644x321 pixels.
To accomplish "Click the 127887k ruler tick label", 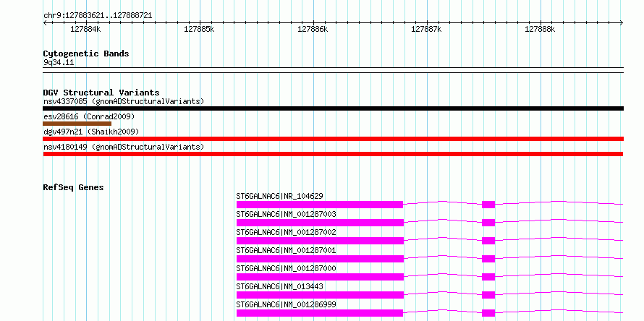I will coord(426,29).
